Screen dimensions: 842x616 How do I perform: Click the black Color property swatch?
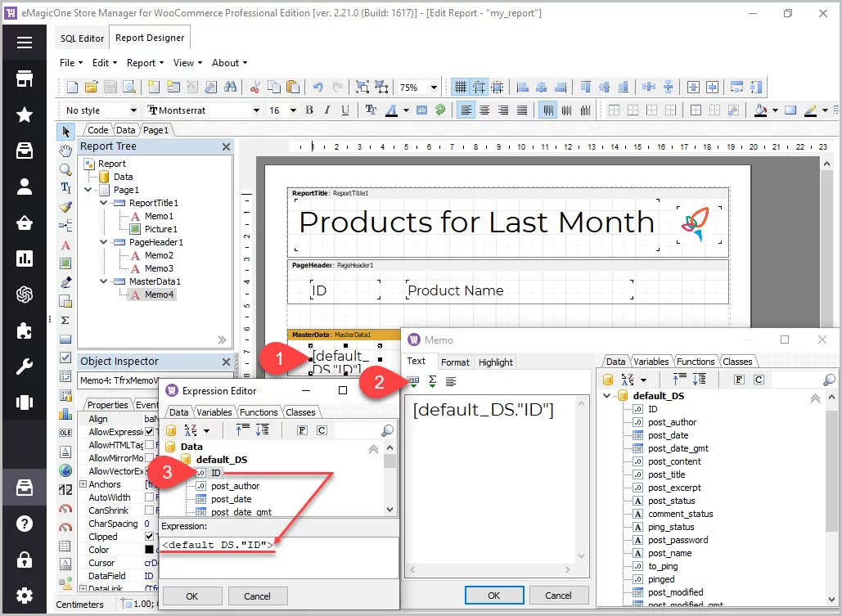[149, 550]
